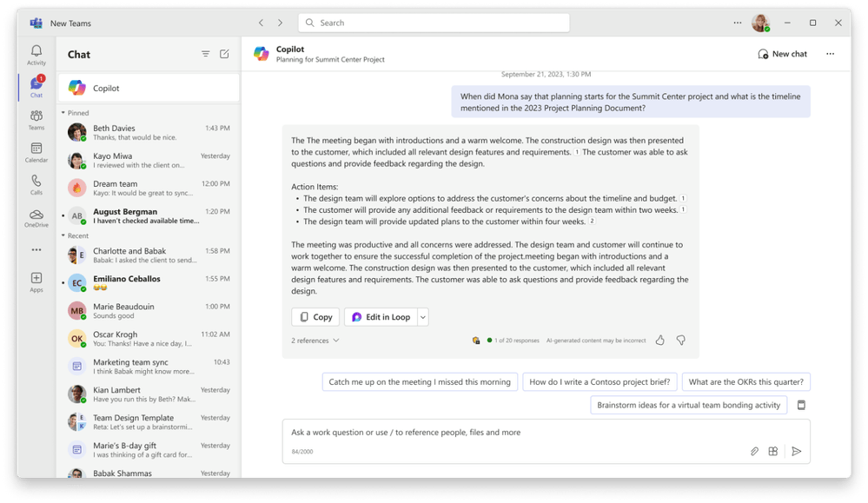The width and height of the screenshot is (868, 503).
Task: Open the Teams section icon
Action: point(36,119)
